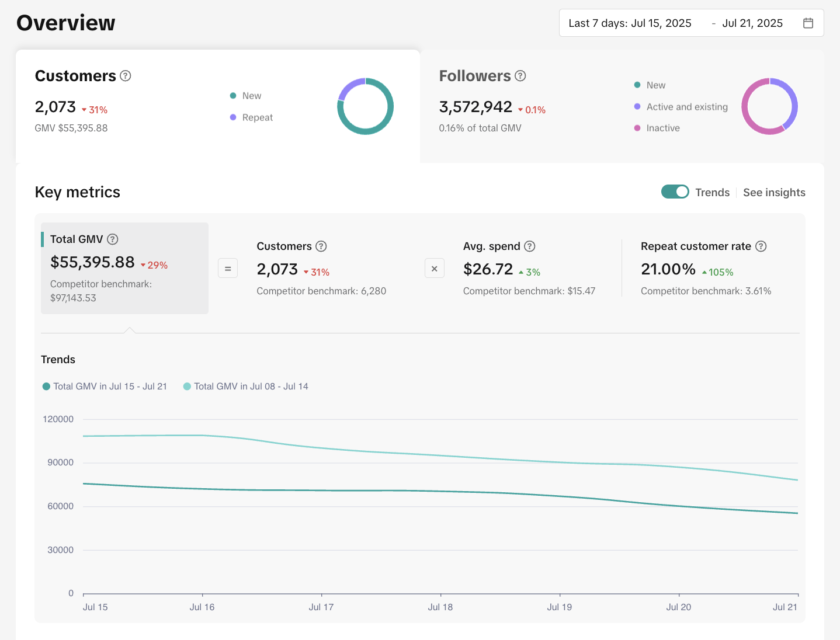Click Repeat customer rate help icon
Viewport: 840px width, 640px height.
(761, 246)
